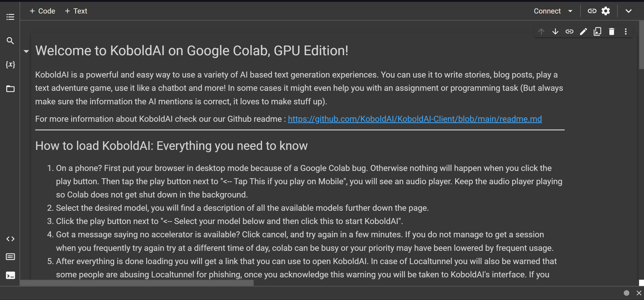Click step 3 about the play button

(x=229, y=221)
